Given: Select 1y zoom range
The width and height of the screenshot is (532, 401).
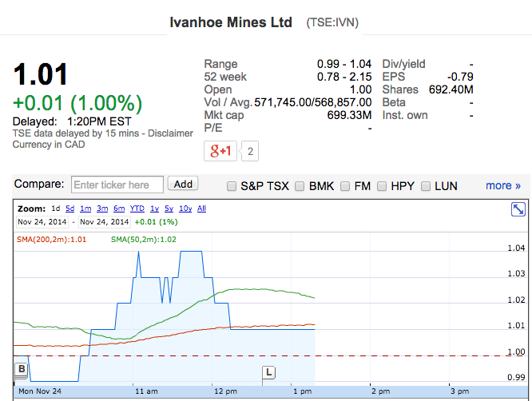Looking at the screenshot, I should click(x=155, y=208).
